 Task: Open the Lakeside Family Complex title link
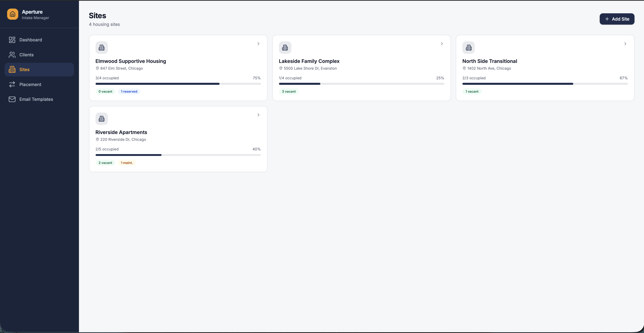pos(309,61)
